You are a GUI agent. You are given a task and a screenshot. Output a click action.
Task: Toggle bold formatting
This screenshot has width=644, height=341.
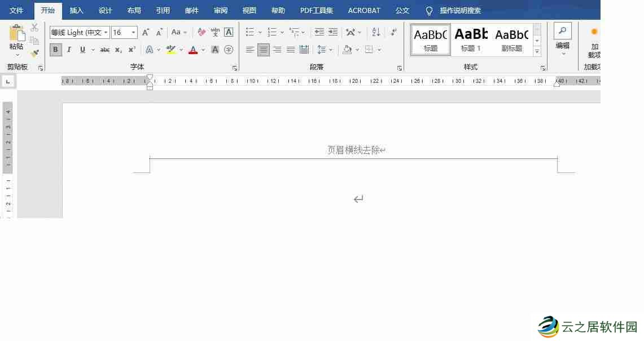click(x=55, y=50)
